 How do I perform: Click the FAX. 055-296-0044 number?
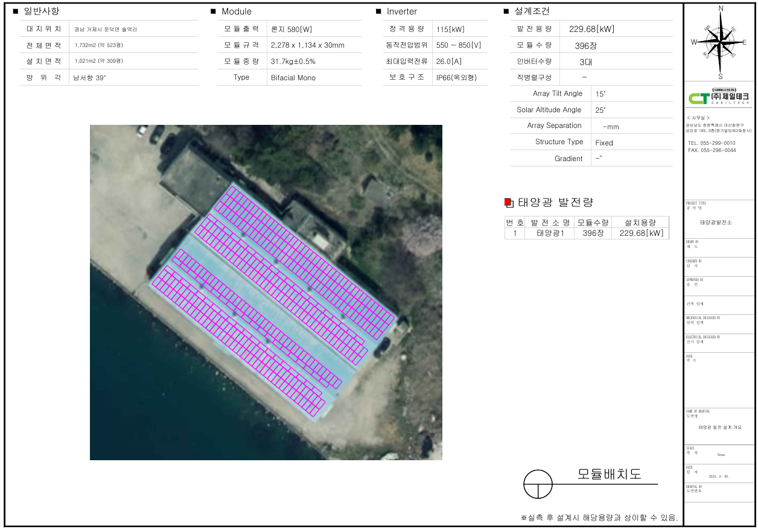tap(712, 150)
